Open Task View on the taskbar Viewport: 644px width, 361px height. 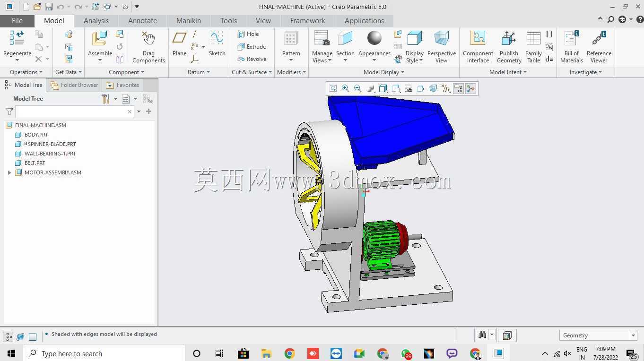[x=219, y=353]
